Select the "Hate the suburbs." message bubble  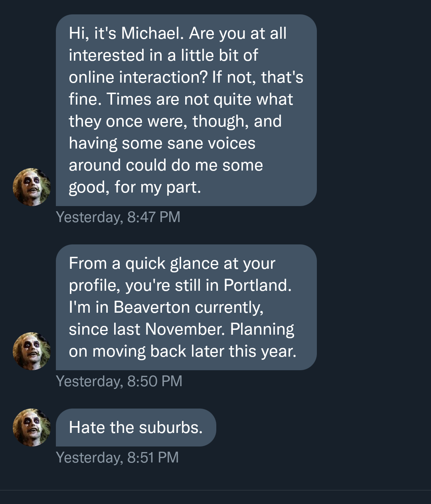pos(136,427)
